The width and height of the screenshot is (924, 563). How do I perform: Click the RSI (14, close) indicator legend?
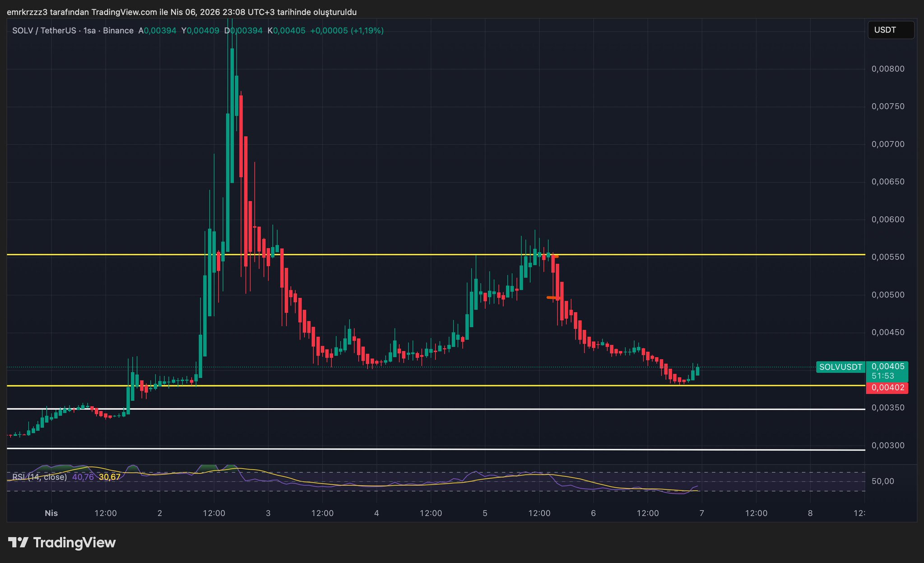tap(39, 477)
